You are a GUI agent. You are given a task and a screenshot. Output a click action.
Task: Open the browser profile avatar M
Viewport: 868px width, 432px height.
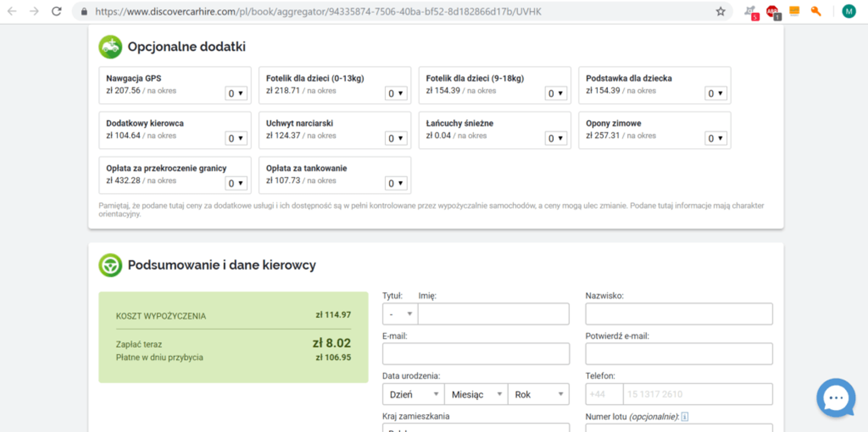849,12
